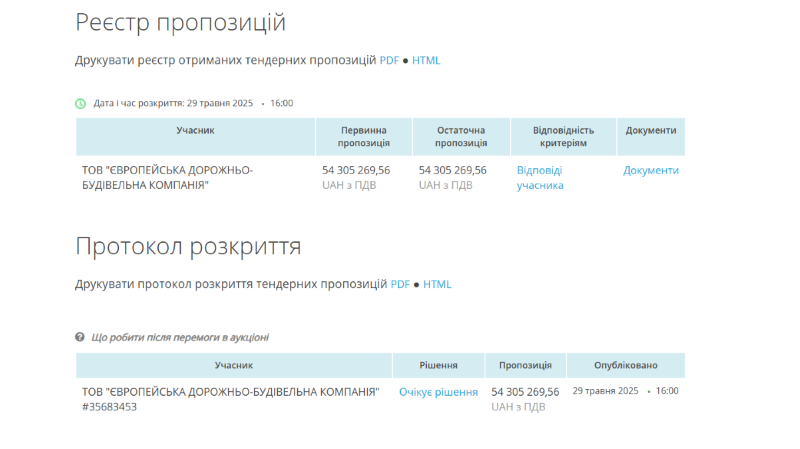The height and width of the screenshot is (449, 800).
Task: Open the PDF link for the disclosure protocol
Action: pos(400,284)
